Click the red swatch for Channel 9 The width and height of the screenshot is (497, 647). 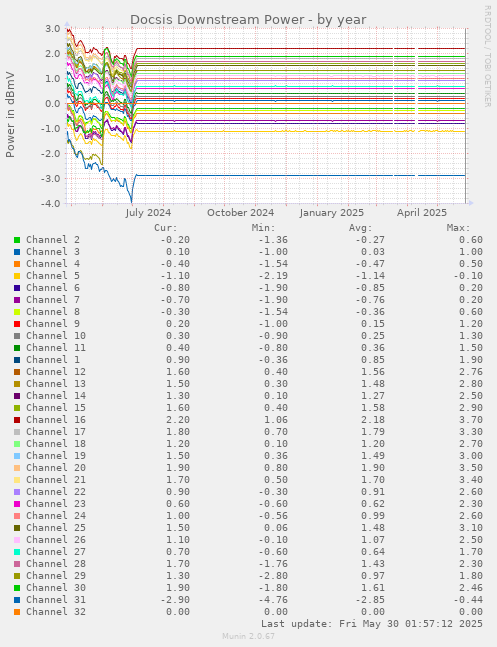(x=17, y=324)
